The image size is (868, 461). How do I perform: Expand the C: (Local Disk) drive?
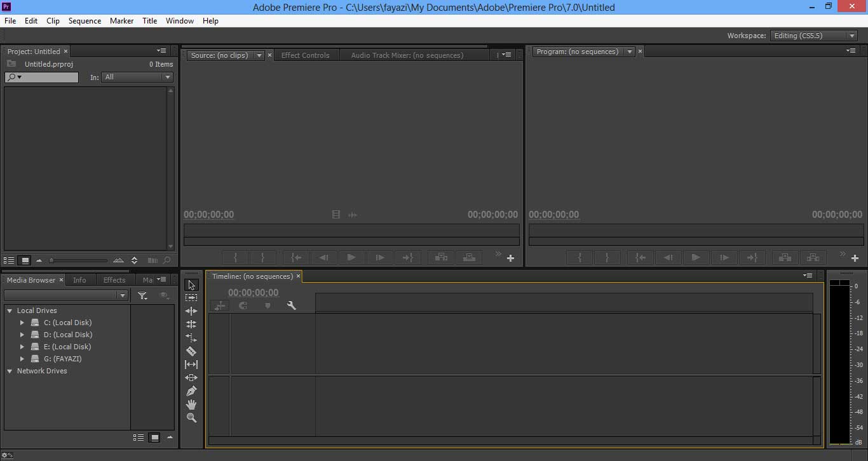click(x=22, y=323)
